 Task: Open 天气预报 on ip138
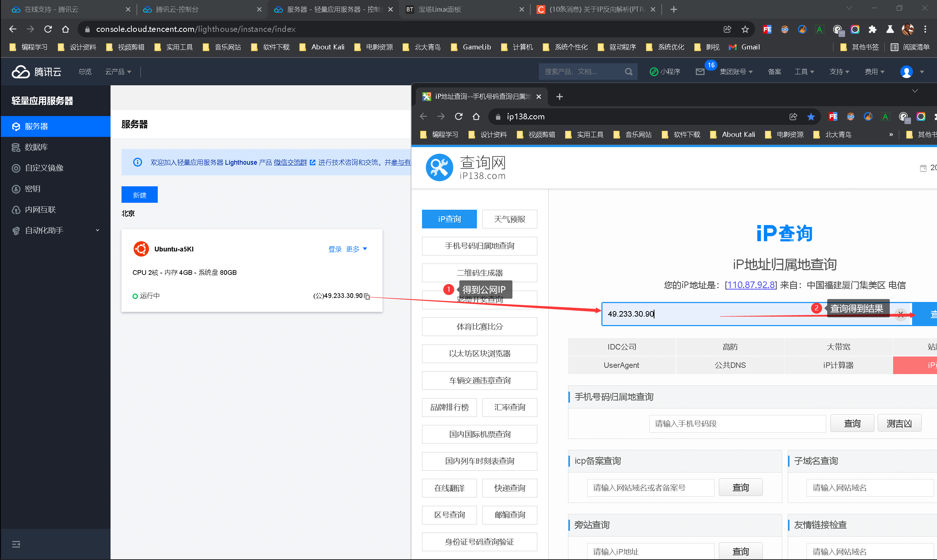[509, 219]
